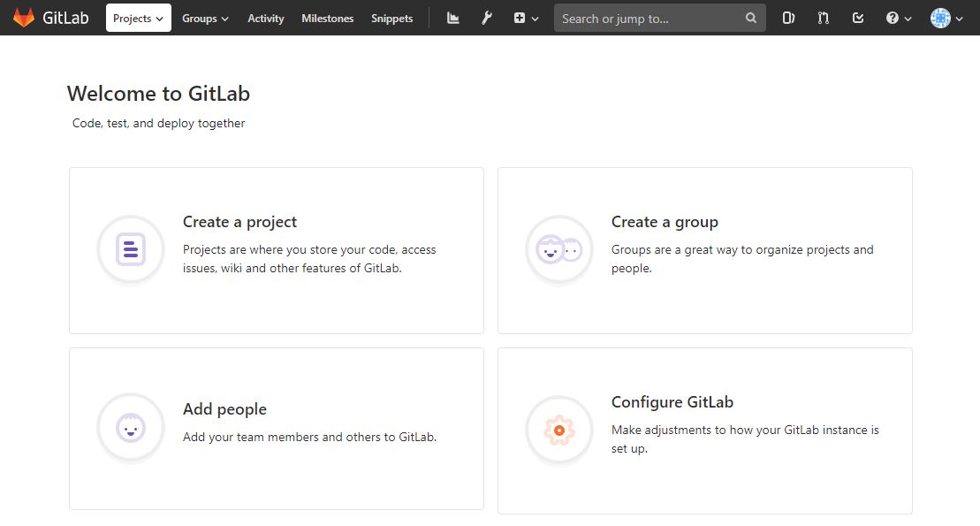The width and height of the screenshot is (980, 526).
Task: Open the To-Do List checkmark icon
Action: coord(857,18)
